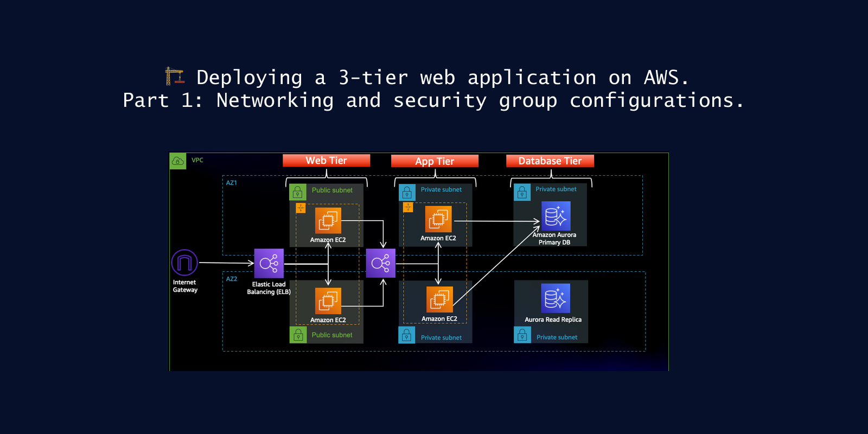The image size is (868, 434).
Task: Click 'Public subnet' text in AZ2 Web Tier
Action: pos(332,335)
